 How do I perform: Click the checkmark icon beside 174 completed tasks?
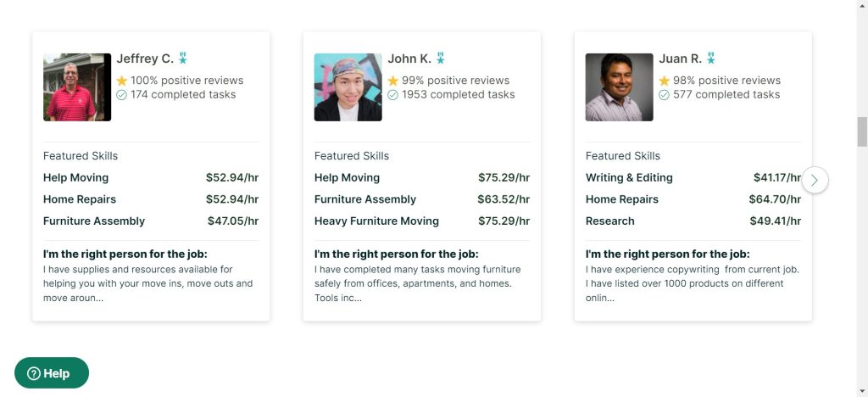pos(121,95)
